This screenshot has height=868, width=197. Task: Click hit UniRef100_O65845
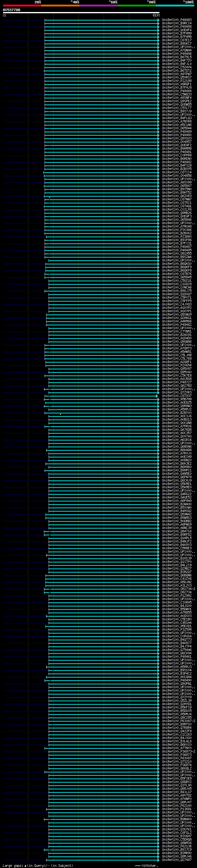[177, 277]
